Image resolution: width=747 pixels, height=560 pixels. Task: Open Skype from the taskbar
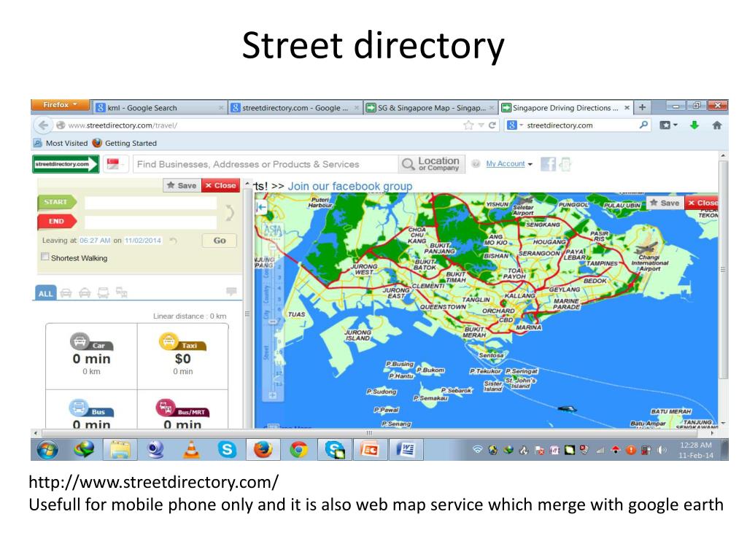pyautogui.click(x=228, y=449)
